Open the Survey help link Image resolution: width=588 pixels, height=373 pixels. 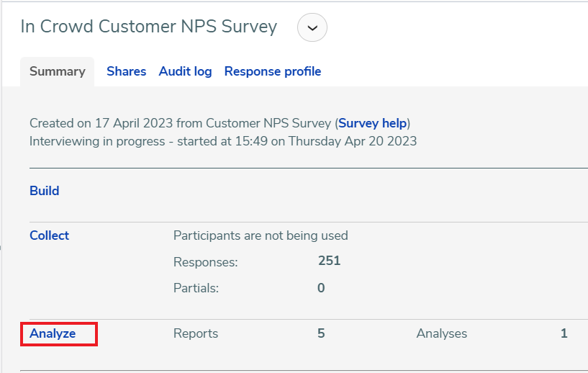click(x=372, y=123)
